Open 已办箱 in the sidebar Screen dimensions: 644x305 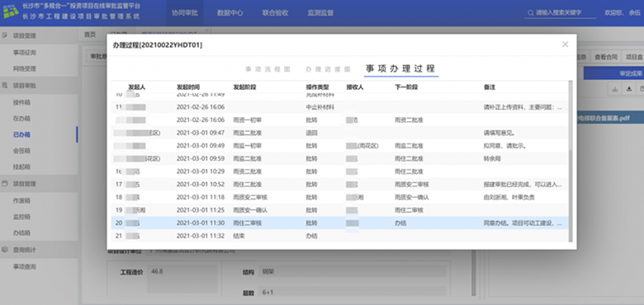pyautogui.click(x=21, y=135)
